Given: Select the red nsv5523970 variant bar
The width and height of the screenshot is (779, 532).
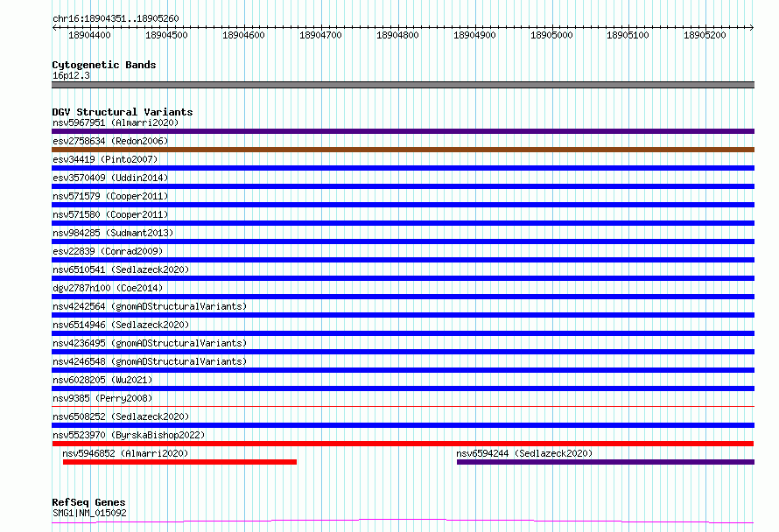Looking at the screenshot, I should click(403, 444).
